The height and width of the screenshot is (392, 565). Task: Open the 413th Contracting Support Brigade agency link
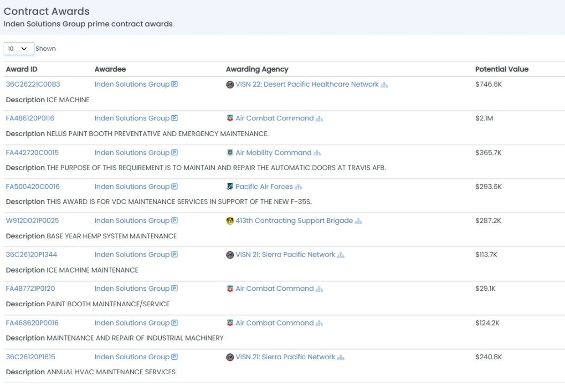(294, 221)
